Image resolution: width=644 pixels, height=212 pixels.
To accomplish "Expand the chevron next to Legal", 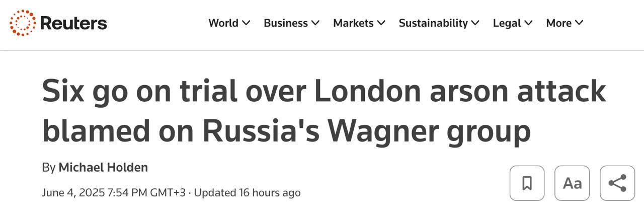I will pos(528,23).
